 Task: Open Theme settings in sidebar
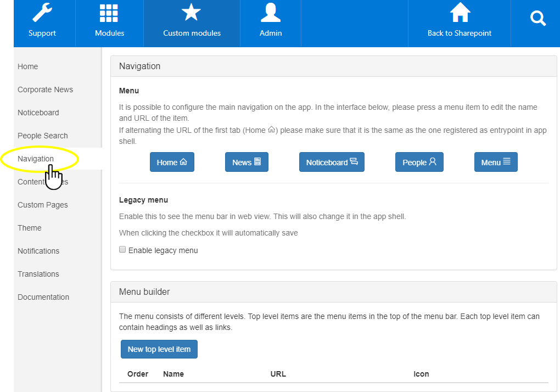point(29,228)
